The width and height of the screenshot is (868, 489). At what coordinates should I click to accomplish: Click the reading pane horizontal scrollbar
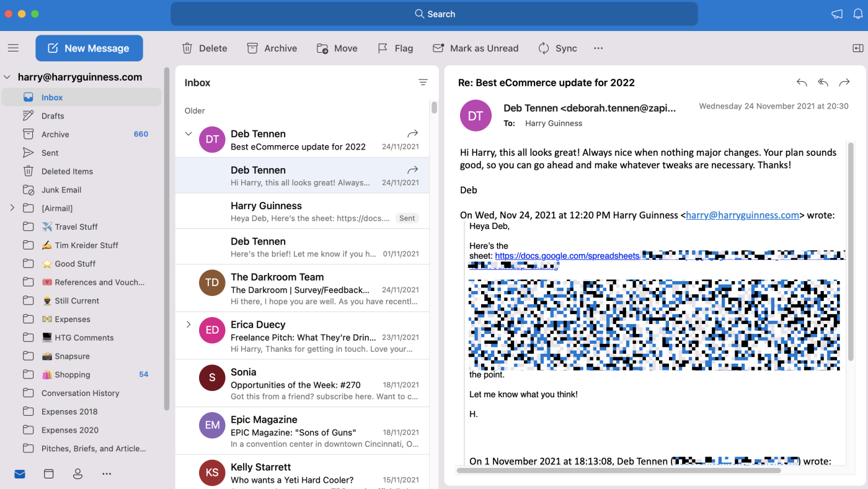tap(618, 470)
